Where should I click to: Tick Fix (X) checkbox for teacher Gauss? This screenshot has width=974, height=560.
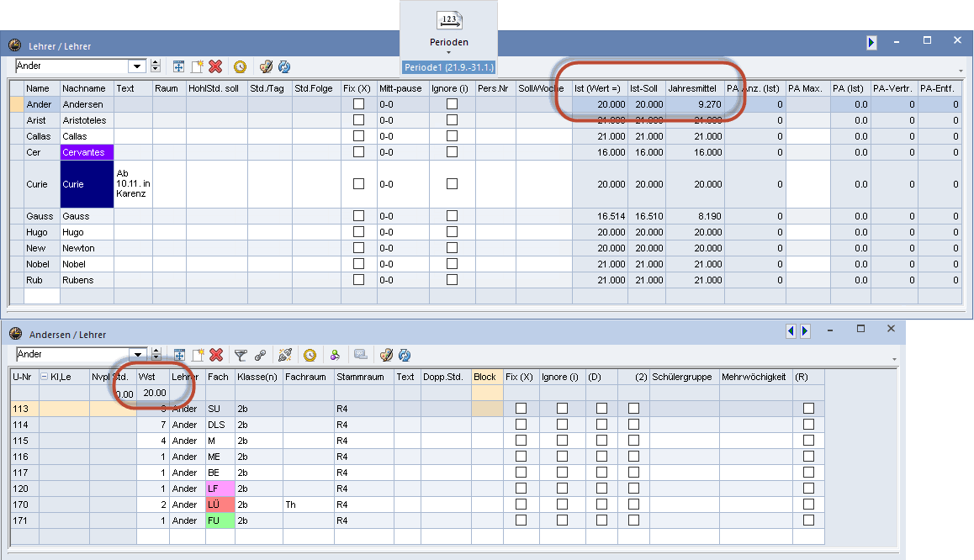(x=358, y=216)
